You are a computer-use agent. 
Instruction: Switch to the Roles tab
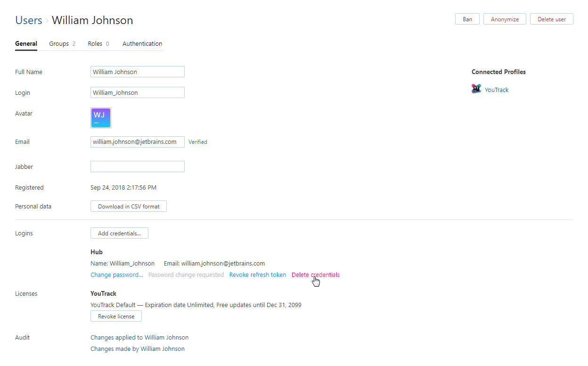point(98,44)
